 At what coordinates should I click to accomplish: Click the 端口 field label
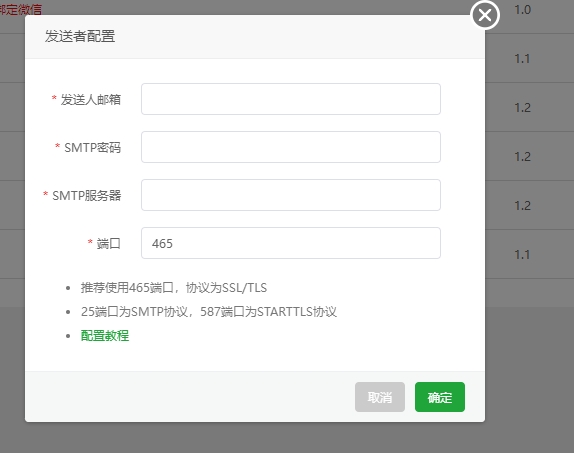tap(108, 244)
